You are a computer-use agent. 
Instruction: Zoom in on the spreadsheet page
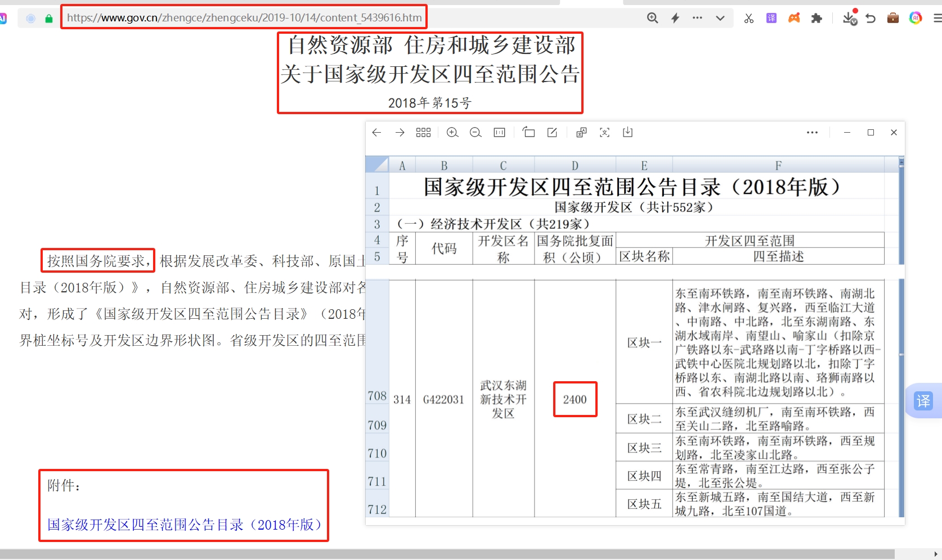tap(452, 132)
